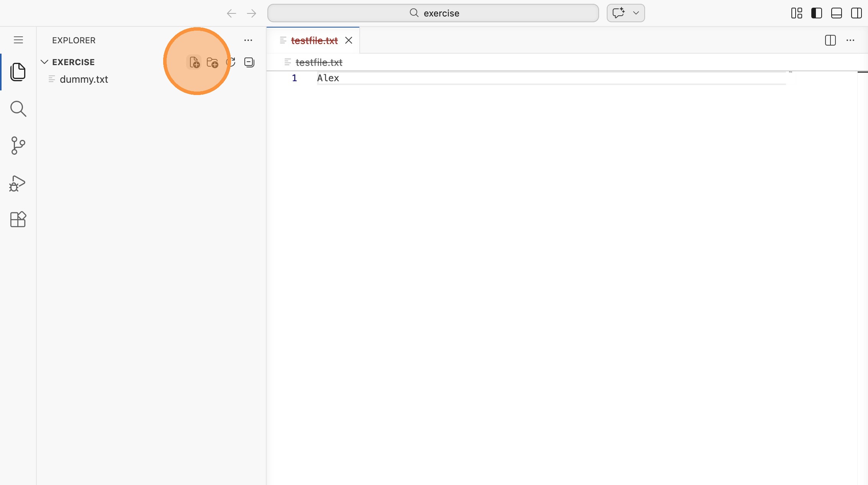Image resolution: width=868 pixels, height=485 pixels.
Task: Open the Run and Debug view
Action: pos(18,183)
